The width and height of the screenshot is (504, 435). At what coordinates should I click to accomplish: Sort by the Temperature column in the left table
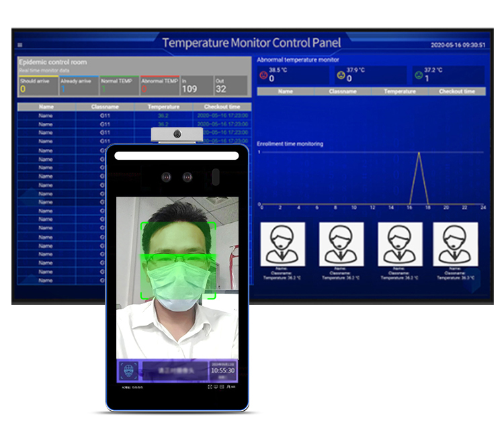coord(163,107)
